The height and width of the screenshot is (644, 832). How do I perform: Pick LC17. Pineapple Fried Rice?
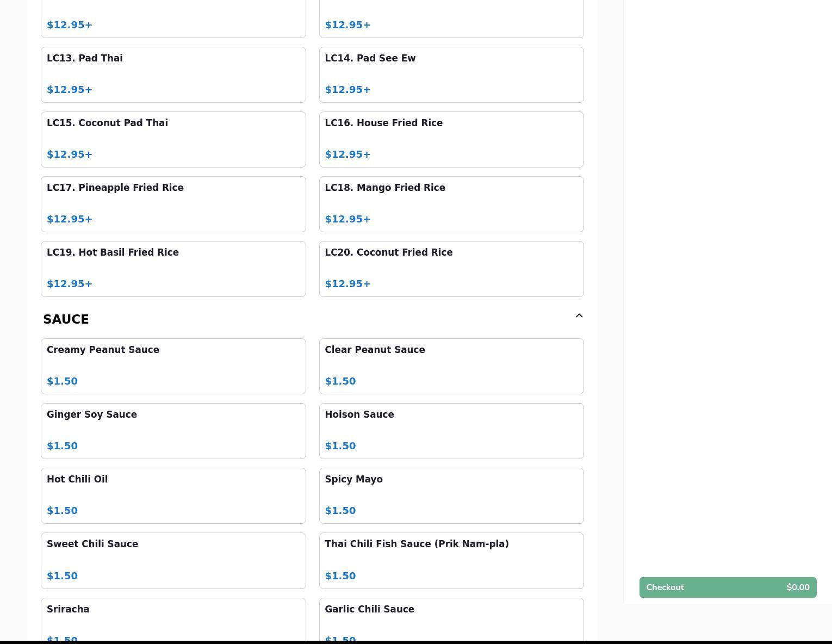click(173, 204)
